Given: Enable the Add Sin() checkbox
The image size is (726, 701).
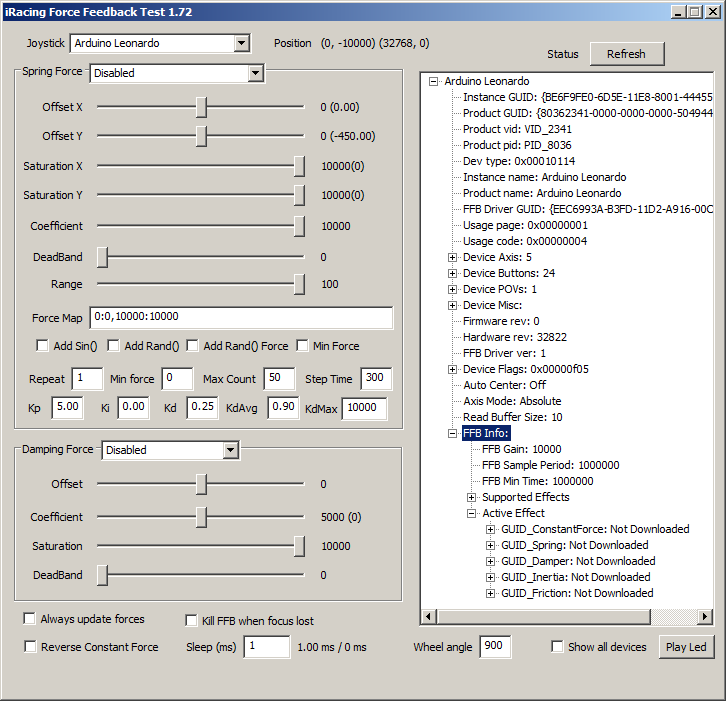Looking at the screenshot, I should [x=42, y=345].
